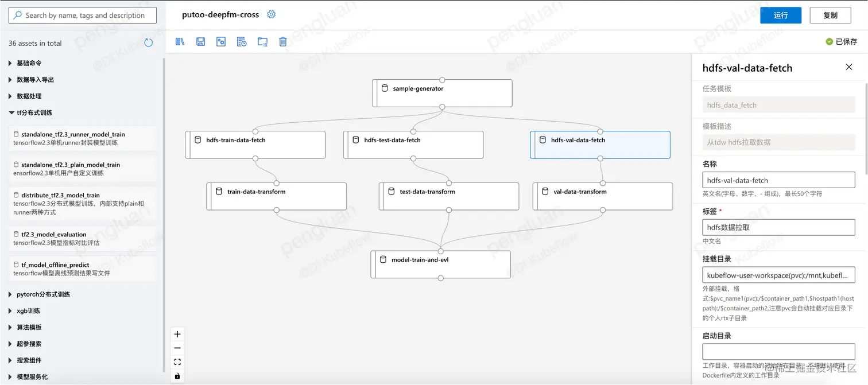This screenshot has width=868, height=385.
Task: Refresh the assets list
Action: click(x=149, y=42)
